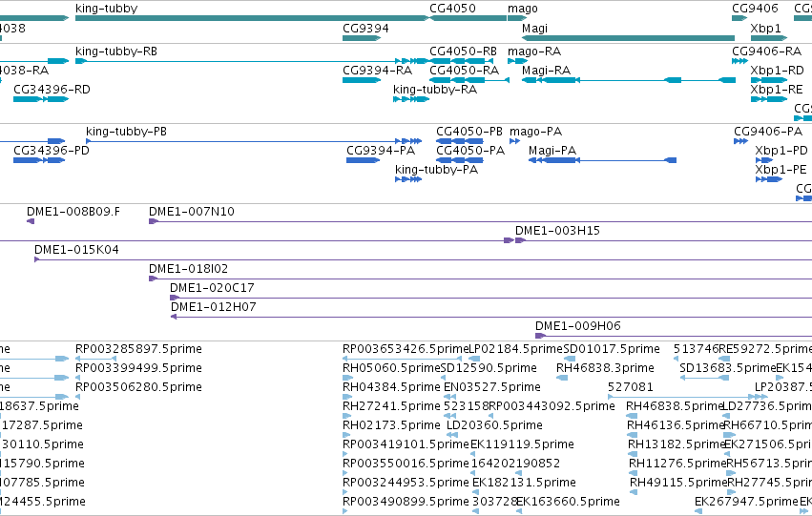Image resolution: width=812 pixels, height=516 pixels.
Task: Click the mago-RA transcript glyph
Action: pyautogui.click(x=517, y=61)
